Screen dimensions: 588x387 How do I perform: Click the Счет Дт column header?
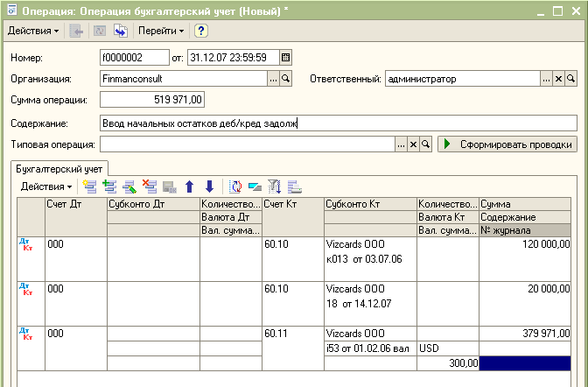coord(76,217)
